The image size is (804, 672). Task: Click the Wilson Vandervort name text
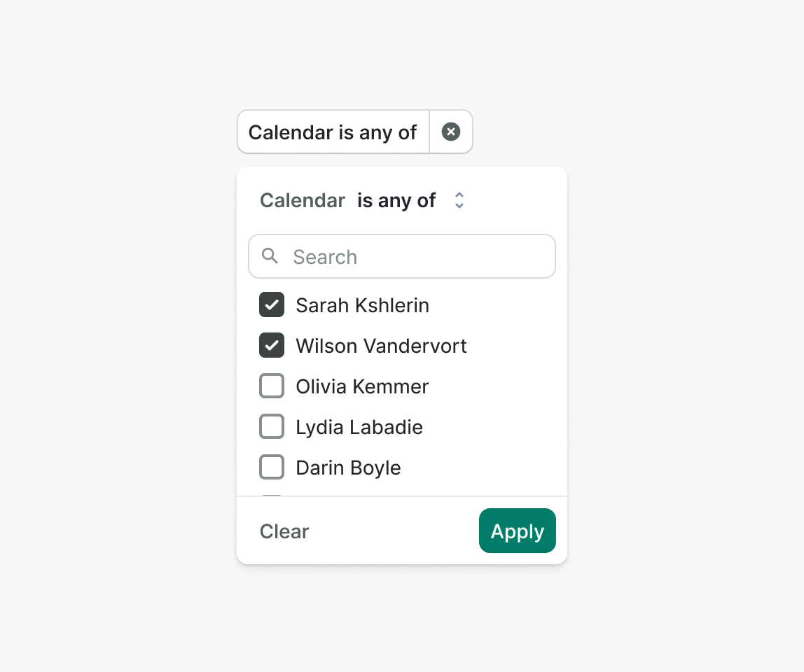[x=381, y=346]
